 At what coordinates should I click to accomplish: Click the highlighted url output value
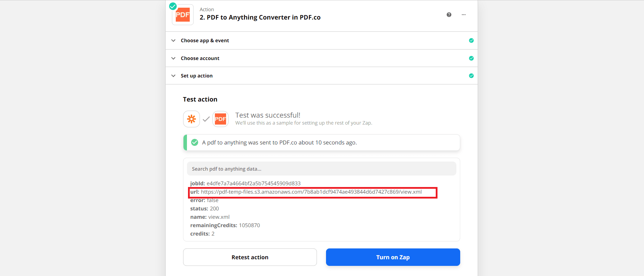click(311, 192)
